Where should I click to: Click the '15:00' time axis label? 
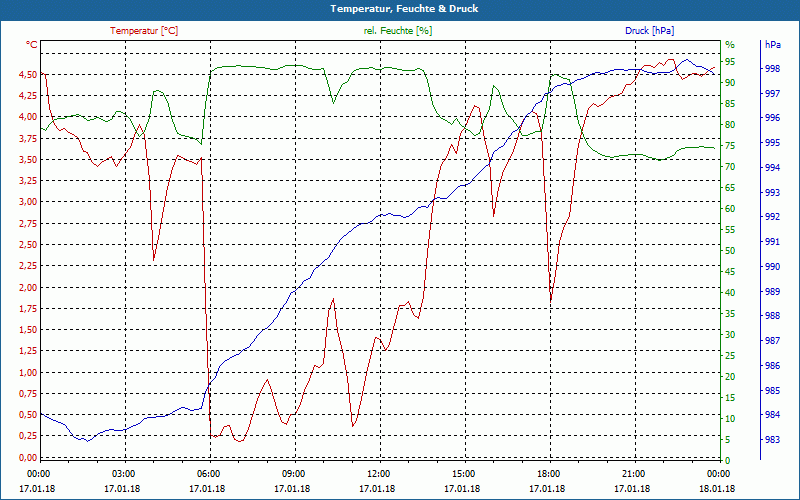(463, 473)
